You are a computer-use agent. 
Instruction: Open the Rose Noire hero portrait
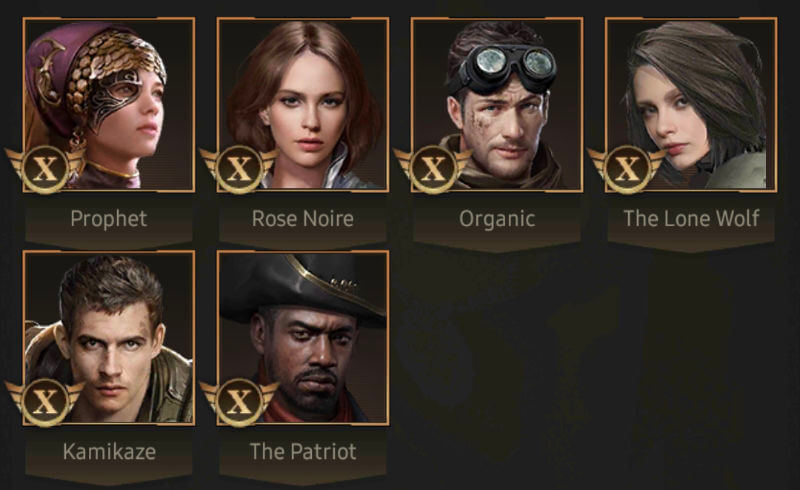click(303, 105)
